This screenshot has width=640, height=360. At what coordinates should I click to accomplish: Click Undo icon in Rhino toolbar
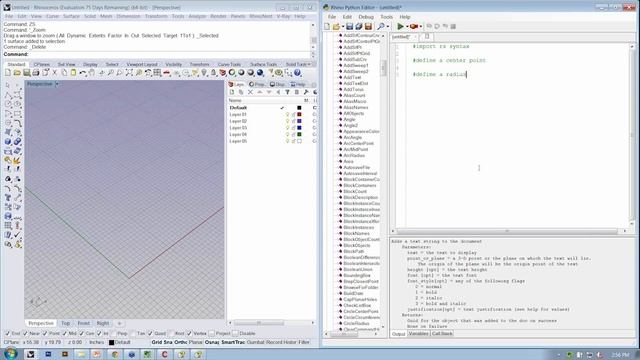coord(83,73)
